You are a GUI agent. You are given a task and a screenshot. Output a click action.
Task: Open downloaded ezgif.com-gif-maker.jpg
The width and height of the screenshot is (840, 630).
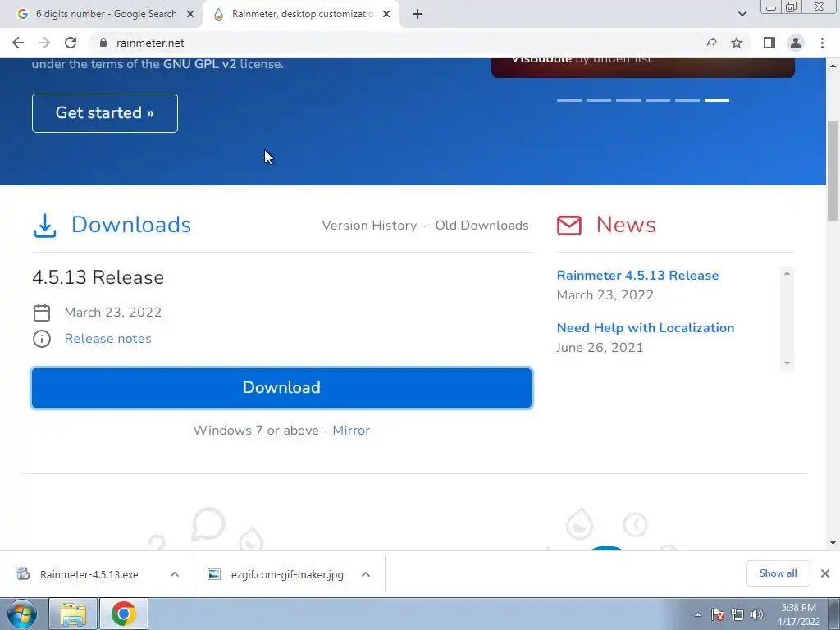[x=287, y=574]
